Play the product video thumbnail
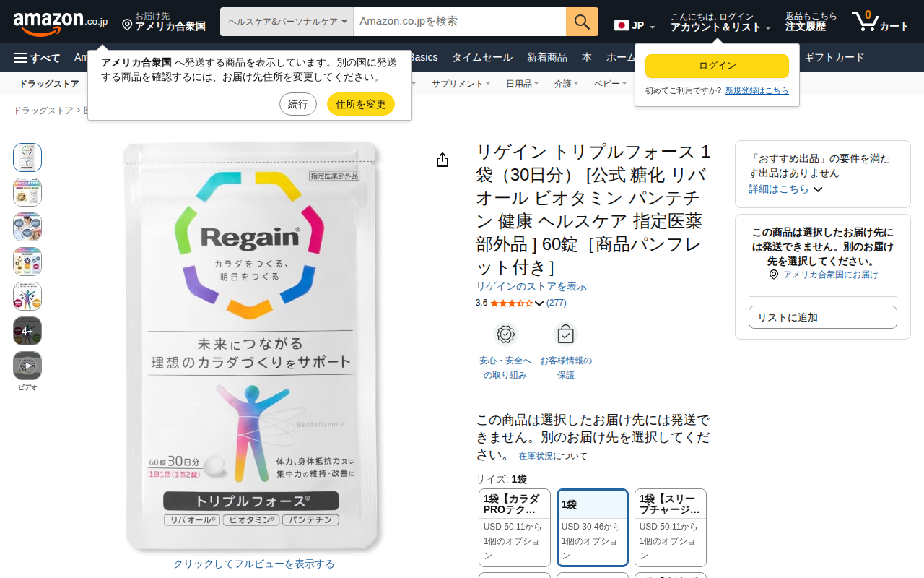Image resolution: width=924 pixels, height=578 pixels. coord(27,366)
